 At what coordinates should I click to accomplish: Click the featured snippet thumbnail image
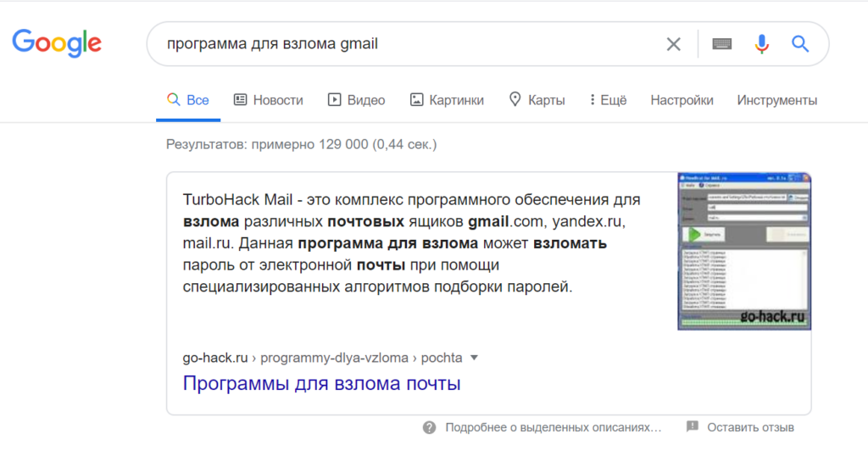(x=743, y=252)
